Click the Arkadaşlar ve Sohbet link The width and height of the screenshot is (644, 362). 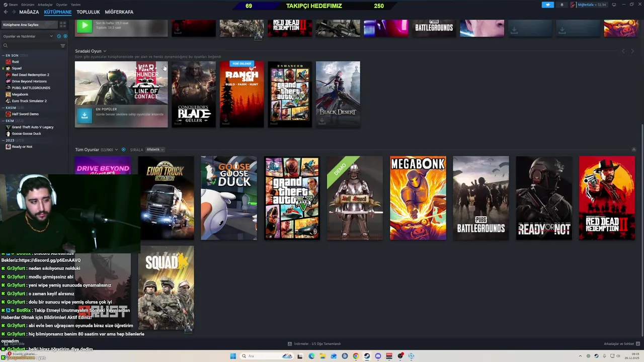tap(619, 344)
